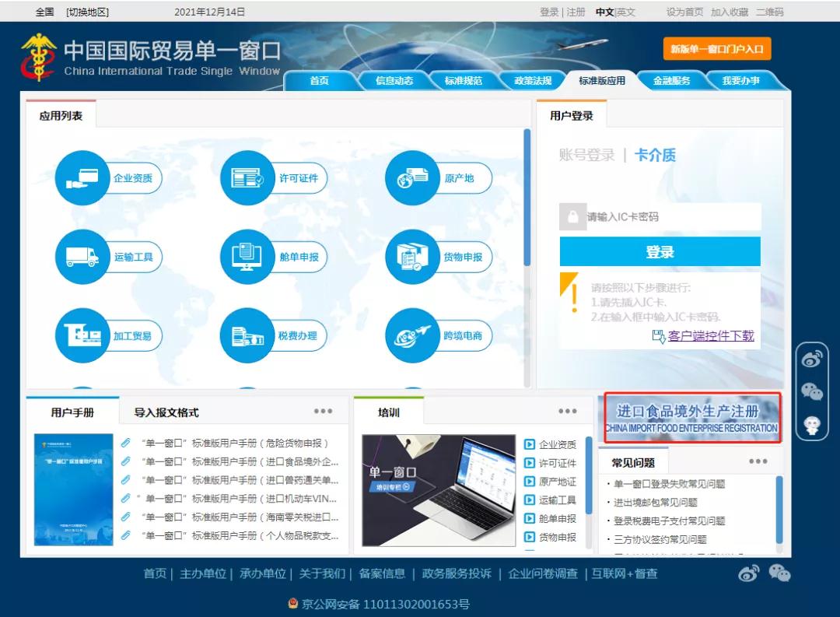The image size is (840, 617).
Task: Open the 原产地 application icon
Action: (x=412, y=178)
